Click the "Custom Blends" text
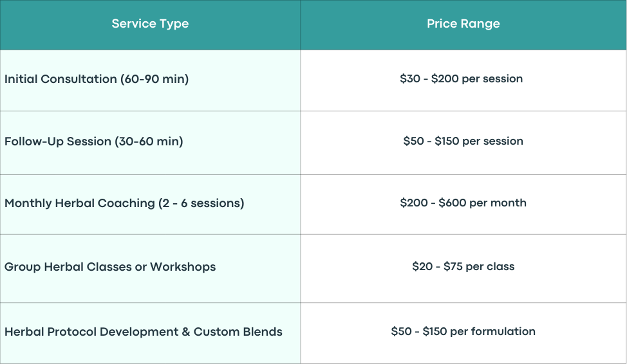The height and width of the screenshot is (364, 627). pos(238,332)
